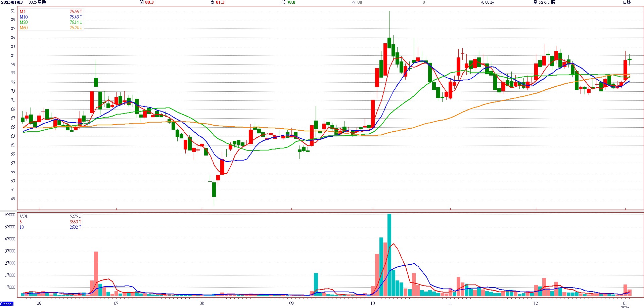The width and height of the screenshot is (644, 308).
Task: Click the (0.00%) change percentage
Action: (487, 2)
